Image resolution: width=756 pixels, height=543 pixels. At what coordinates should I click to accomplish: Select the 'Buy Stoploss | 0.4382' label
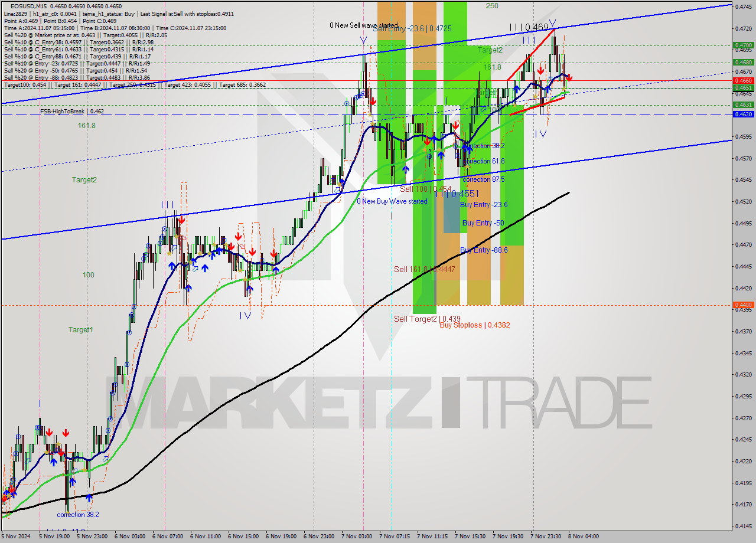tap(475, 325)
